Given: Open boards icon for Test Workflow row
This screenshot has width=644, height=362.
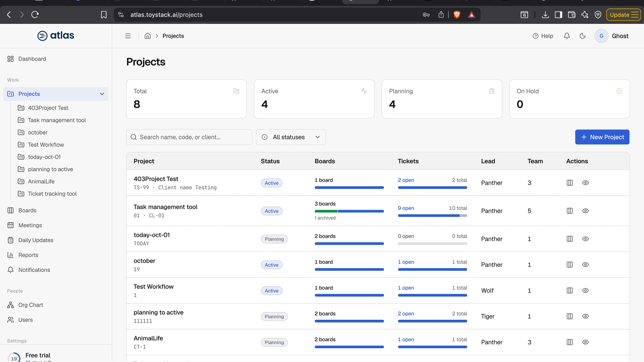Looking at the screenshot, I should [x=570, y=291].
